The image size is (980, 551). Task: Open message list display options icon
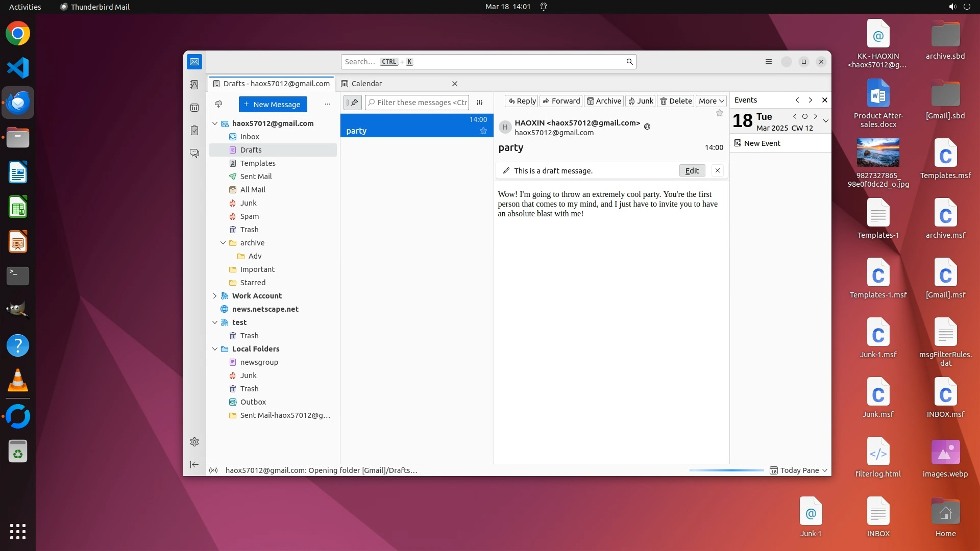point(480,103)
